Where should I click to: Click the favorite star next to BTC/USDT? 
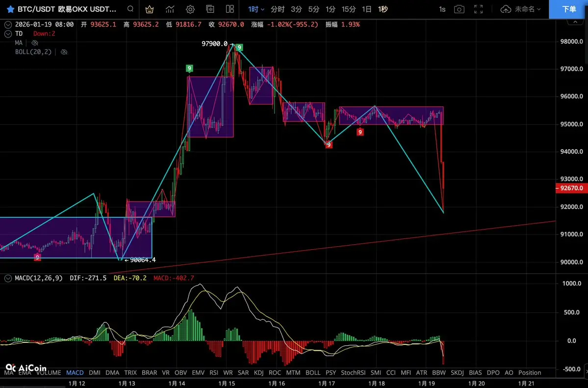click(10, 9)
